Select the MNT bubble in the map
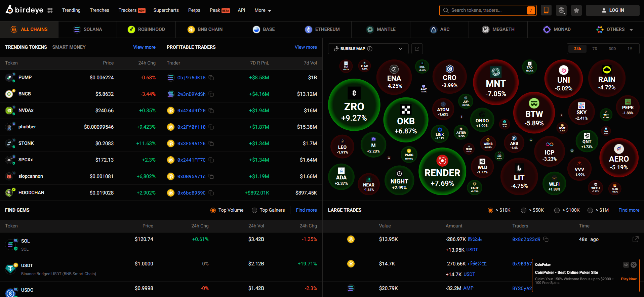The width and height of the screenshot is (644, 297). (496, 82)
